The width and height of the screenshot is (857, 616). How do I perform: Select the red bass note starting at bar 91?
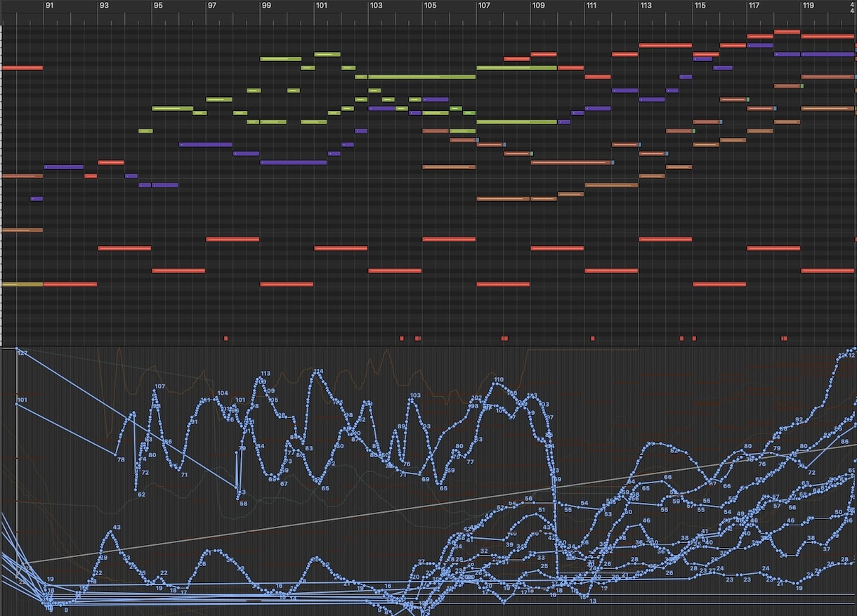coord(70,284)
